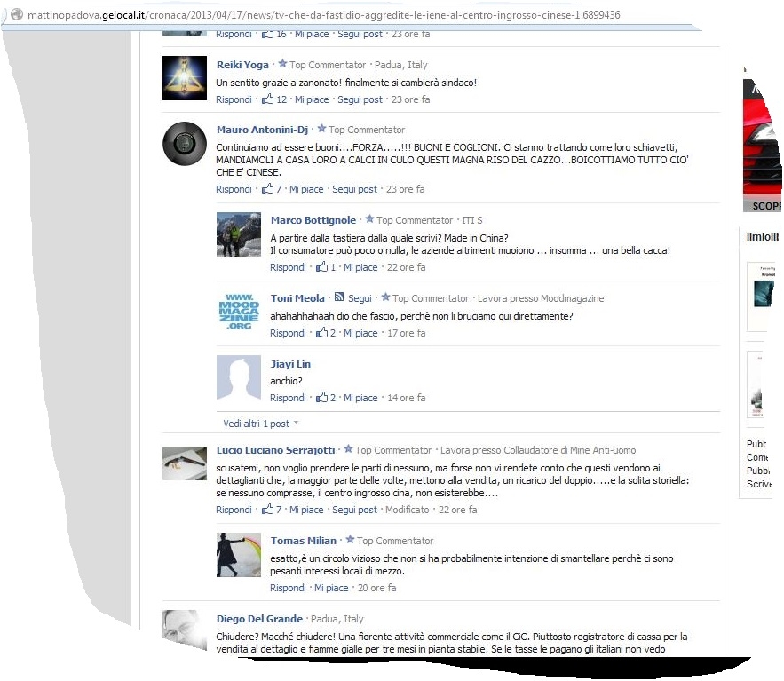
Task: Click thumbs-up icon on Lucio Luciano Serrajotti's comment
Action: click(x=268, y=510)
